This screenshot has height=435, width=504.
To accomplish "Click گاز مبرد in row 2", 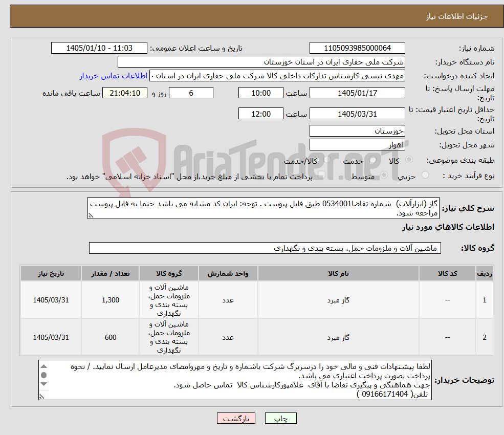I will pyautogui.click(x=338, y=338).
